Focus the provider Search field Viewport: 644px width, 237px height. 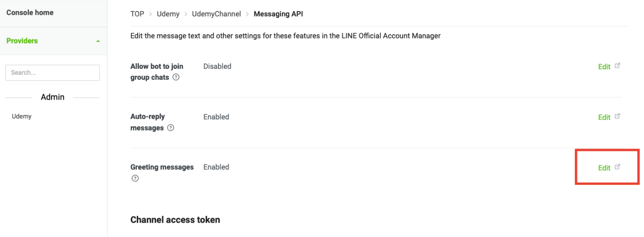point(53,72)
